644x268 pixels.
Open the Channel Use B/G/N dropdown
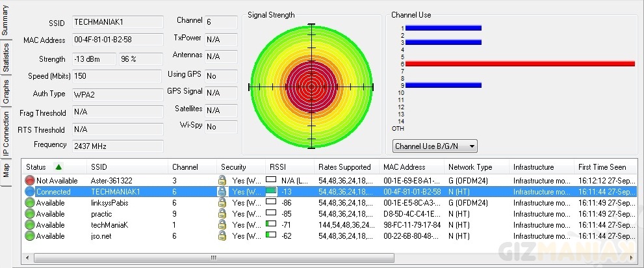click(x=435, y=146)
